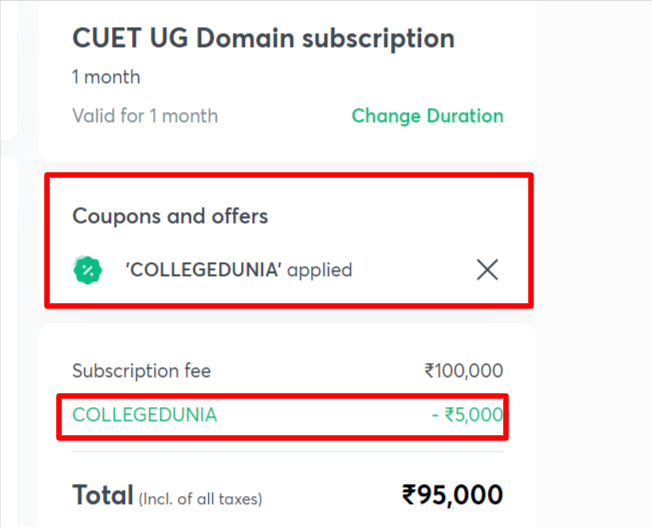
Task: Click the green COLLEGEDUNIA discount line label
Action: [x=144, y=414]
